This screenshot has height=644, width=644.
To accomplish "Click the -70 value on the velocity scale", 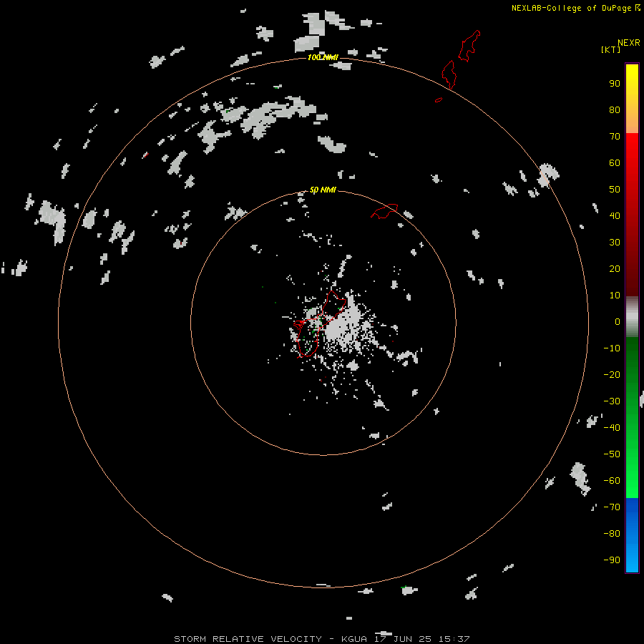I will click(612, 507).
